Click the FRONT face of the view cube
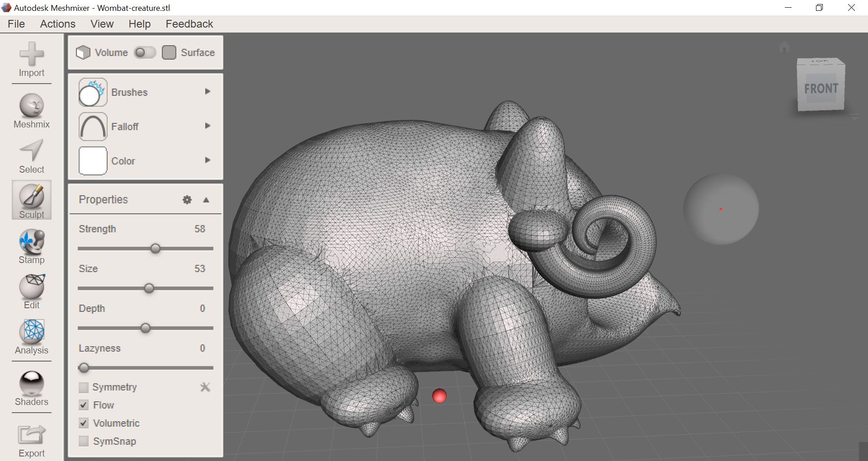Viewport: 868px width, 461px height. [x=822, y=89]
